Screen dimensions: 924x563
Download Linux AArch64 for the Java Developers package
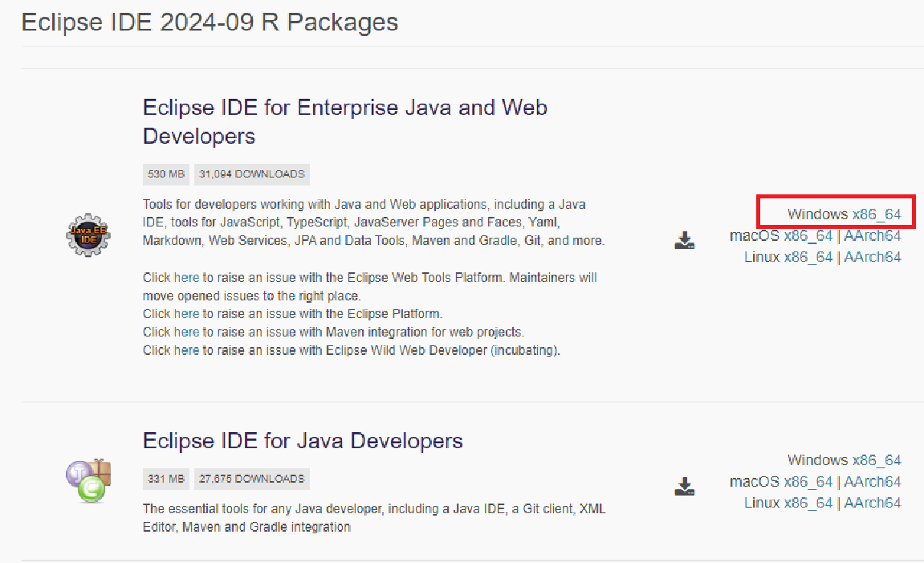[x=872, y=503]
